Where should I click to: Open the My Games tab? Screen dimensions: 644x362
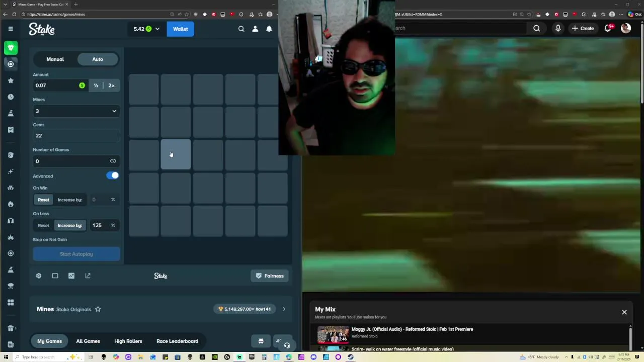point(49,341)
